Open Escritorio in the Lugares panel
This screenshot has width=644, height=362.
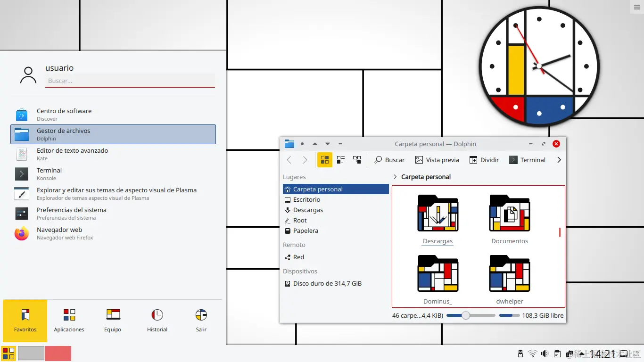point(336,199)
